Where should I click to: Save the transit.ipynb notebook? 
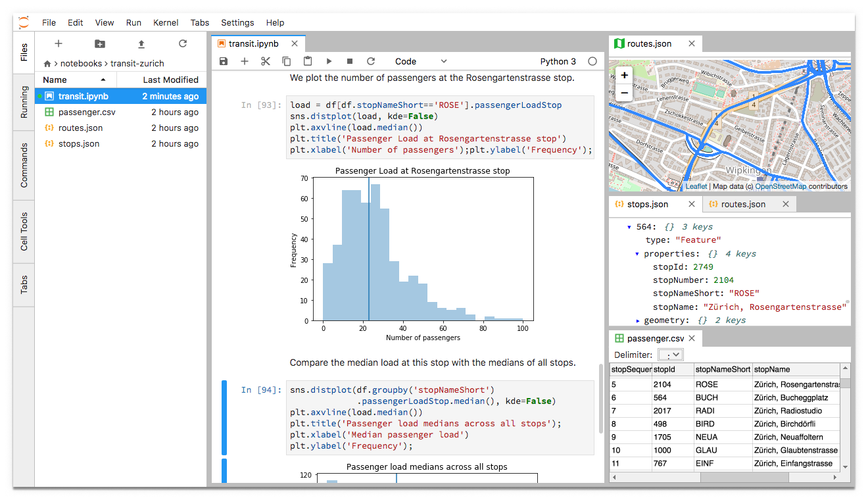(224, 61)
